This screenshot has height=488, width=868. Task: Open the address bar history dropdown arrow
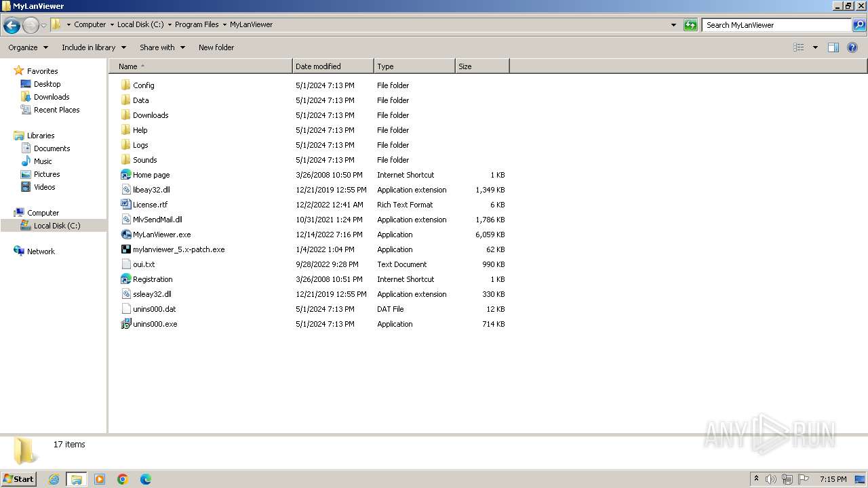pyautogui.click(x=673, y=25)
